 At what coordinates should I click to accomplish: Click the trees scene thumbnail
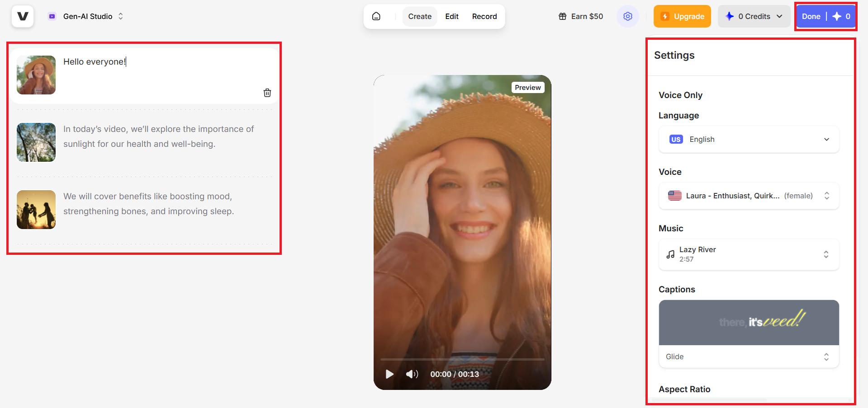[x=36, y=142]
